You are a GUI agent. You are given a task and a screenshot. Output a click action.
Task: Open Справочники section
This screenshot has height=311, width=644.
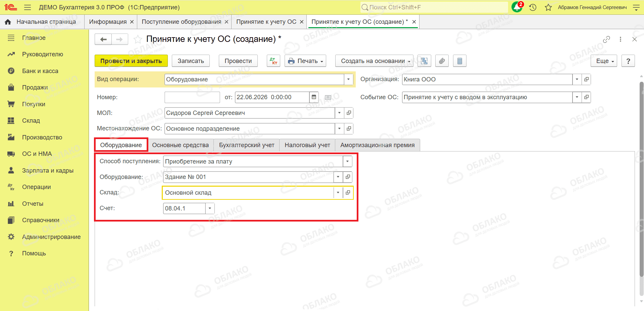(41, 220)
